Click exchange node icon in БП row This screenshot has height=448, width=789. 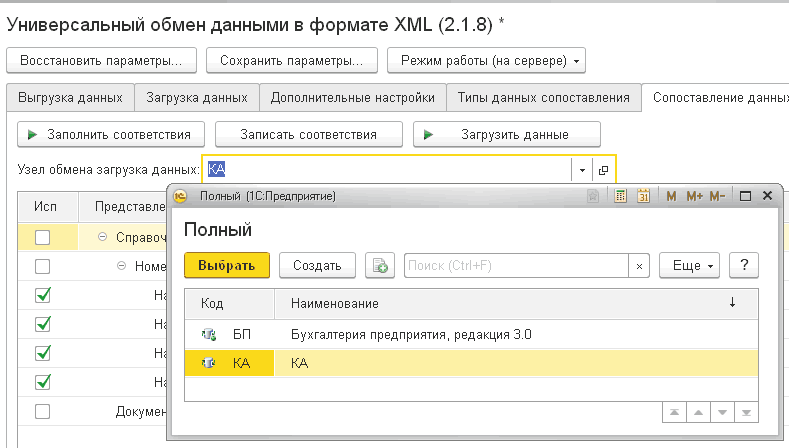click(208, 334)
